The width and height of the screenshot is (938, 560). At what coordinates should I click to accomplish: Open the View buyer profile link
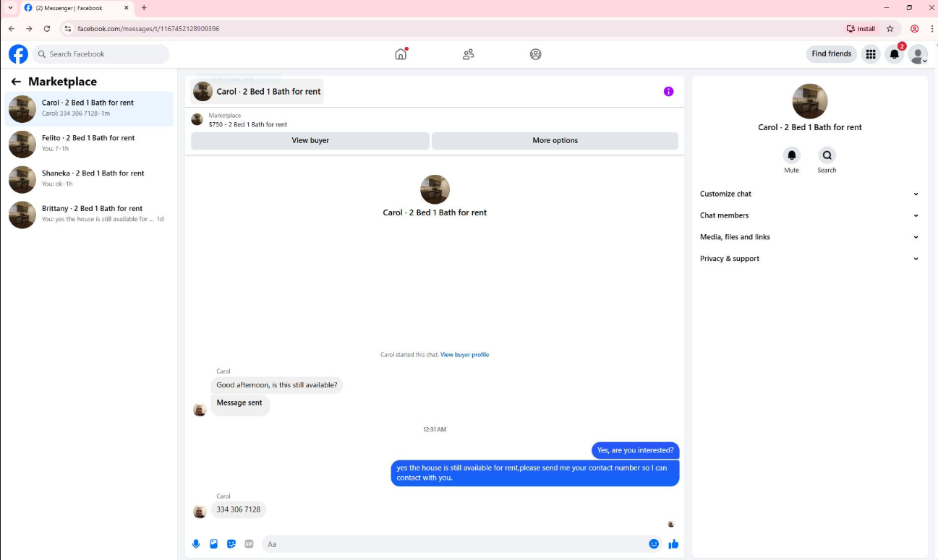[x=464, y=355]
